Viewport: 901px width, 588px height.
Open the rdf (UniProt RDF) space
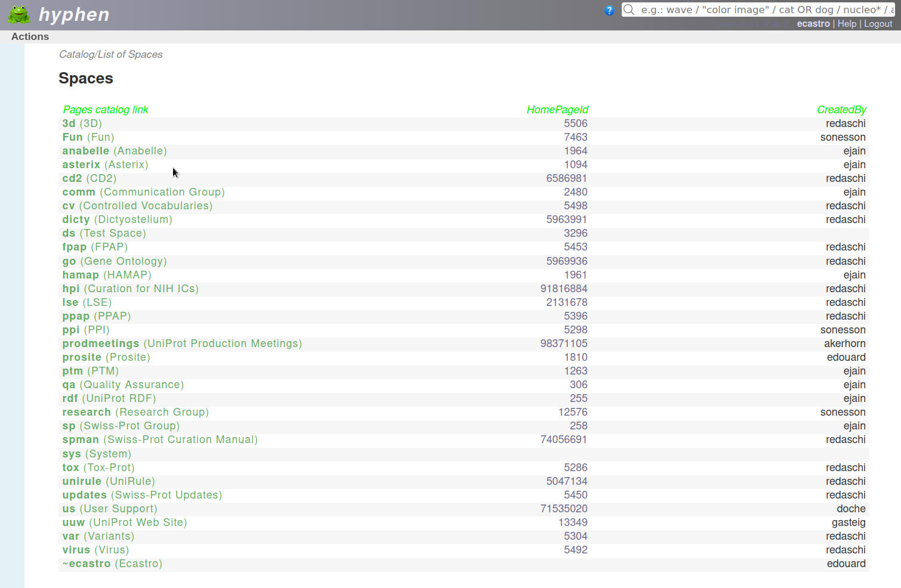point(109,398)
